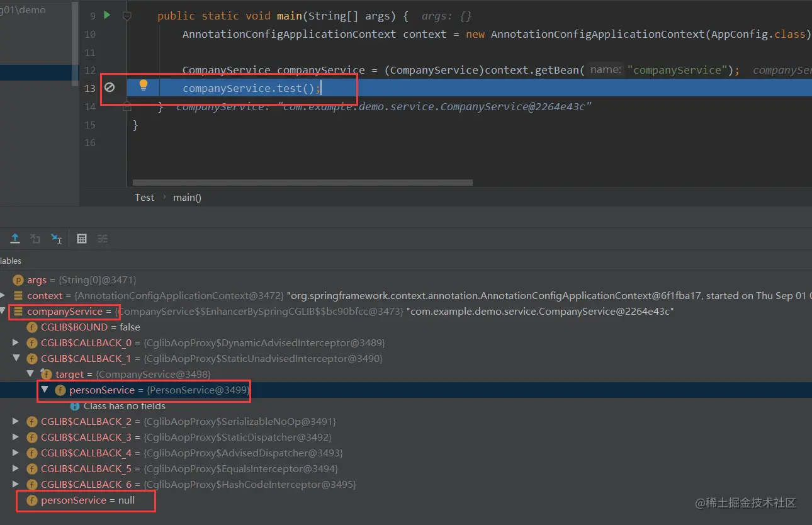Click the object icon beside the context variable
The height and width of the screenshot is (525, 812).
[x=18, y=296]
